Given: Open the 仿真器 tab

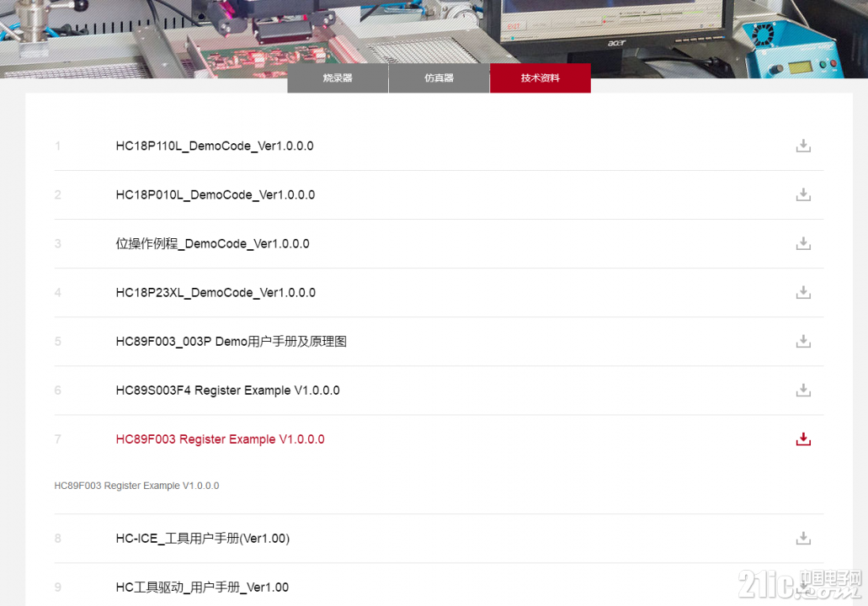Looking at the screenshot, I should (x=439, y=78).
